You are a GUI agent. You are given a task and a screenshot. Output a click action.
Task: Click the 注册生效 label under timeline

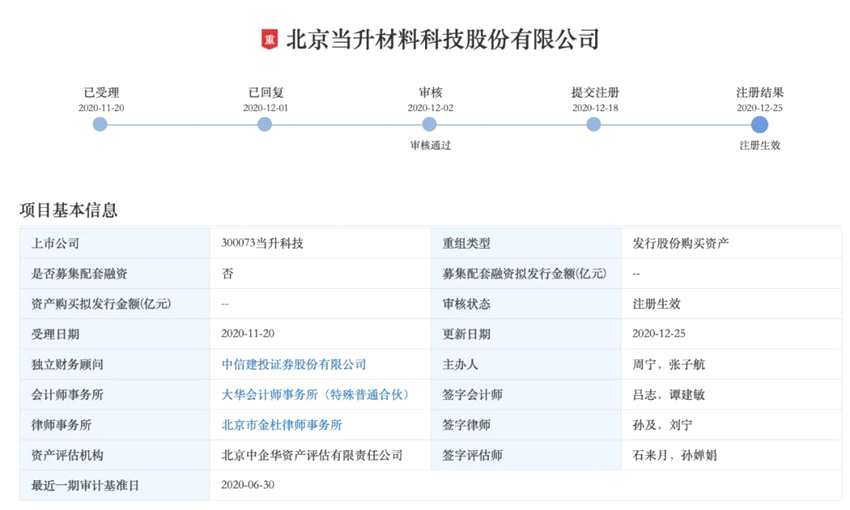760,145
